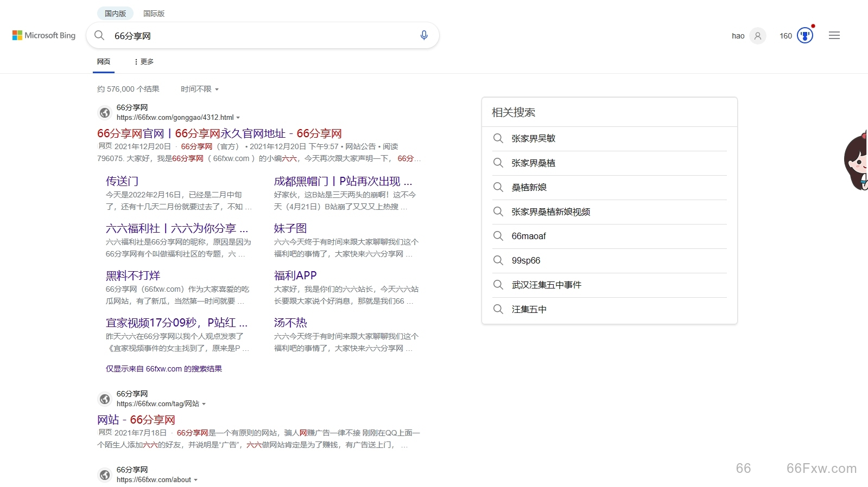Expand dropdown arrow after 66fxw.com/about URL
Viewport: 868px width, 487px height.
[x=195, y=480]
